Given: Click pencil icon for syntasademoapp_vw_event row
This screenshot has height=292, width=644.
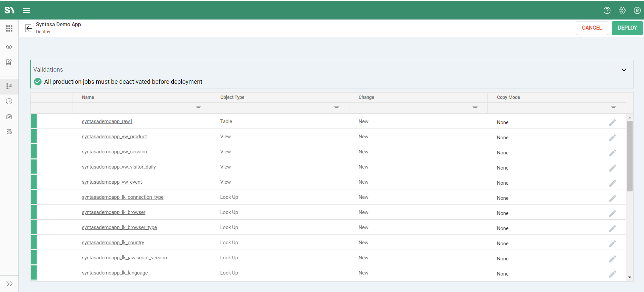Looking at the screenshot, I should tap(612, 183).
